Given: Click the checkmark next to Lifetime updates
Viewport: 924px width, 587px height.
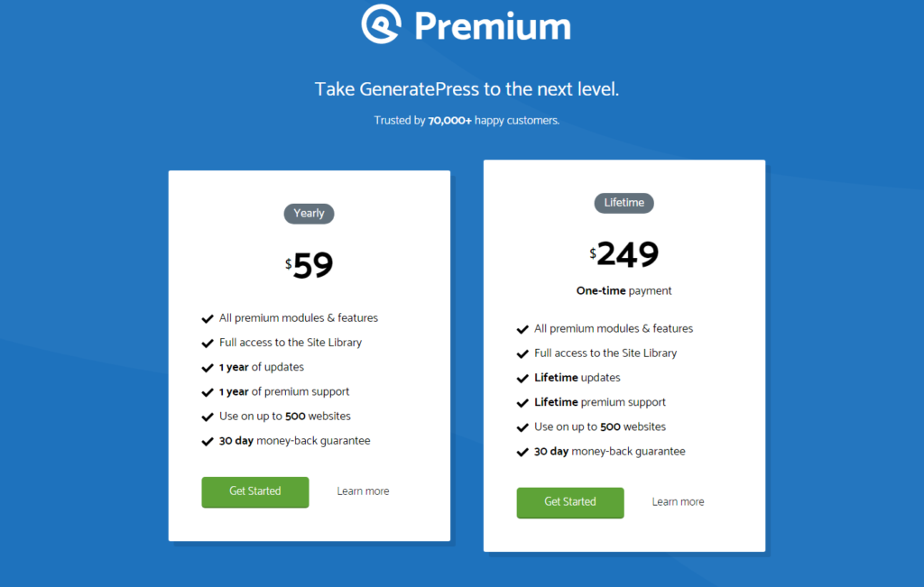Looking at the screenshot, I should click(522, 377).
